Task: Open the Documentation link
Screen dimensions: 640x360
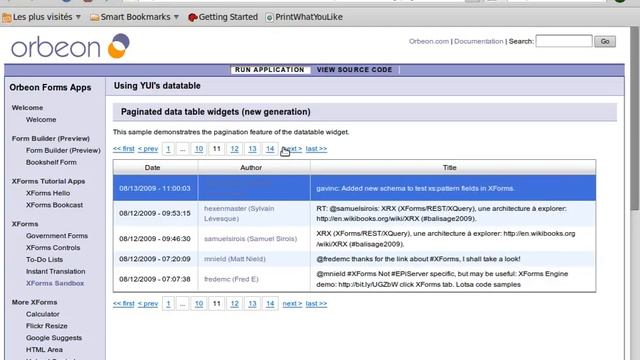Action: [478, 41]
